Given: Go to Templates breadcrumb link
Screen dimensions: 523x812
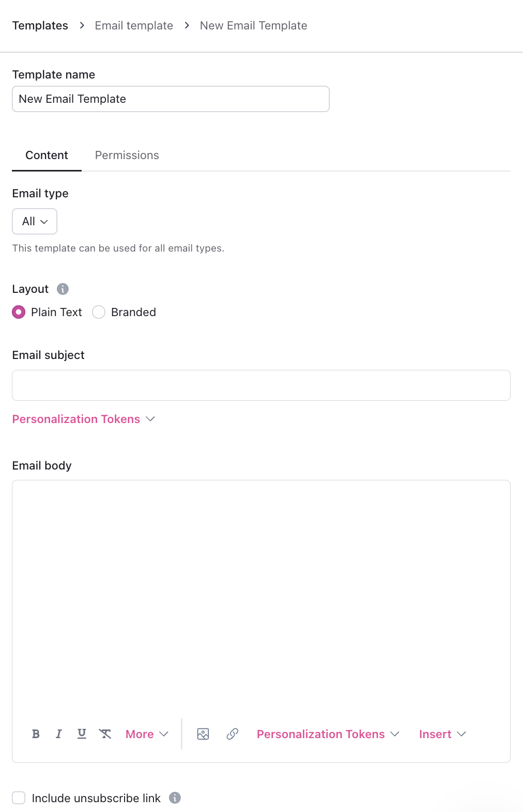Looking at the screenshot, I should [x=40, y=26].
